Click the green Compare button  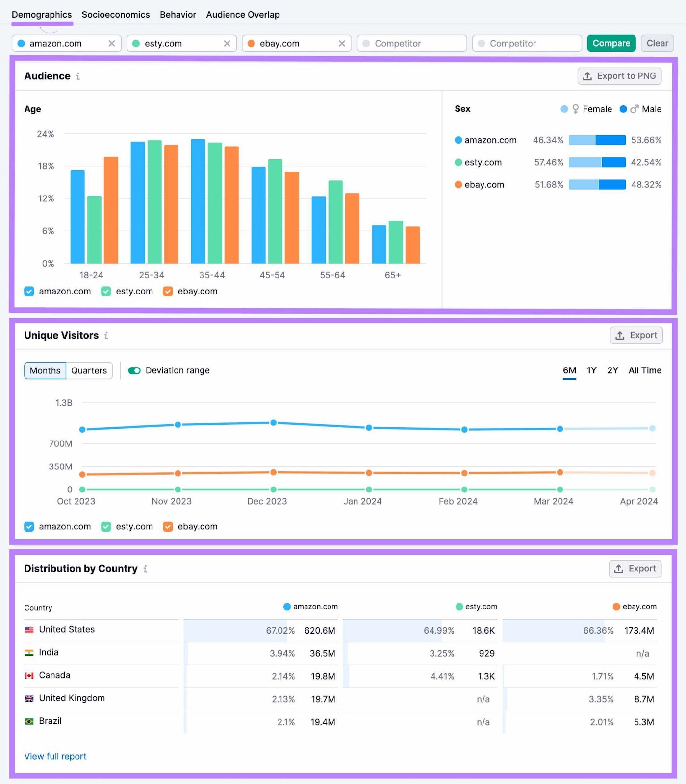click(x=611, y=44)
